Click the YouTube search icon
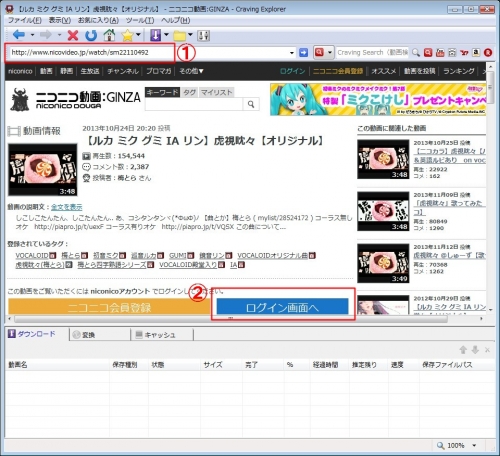Viewport: 500px width, 456px height. point(440,52)
